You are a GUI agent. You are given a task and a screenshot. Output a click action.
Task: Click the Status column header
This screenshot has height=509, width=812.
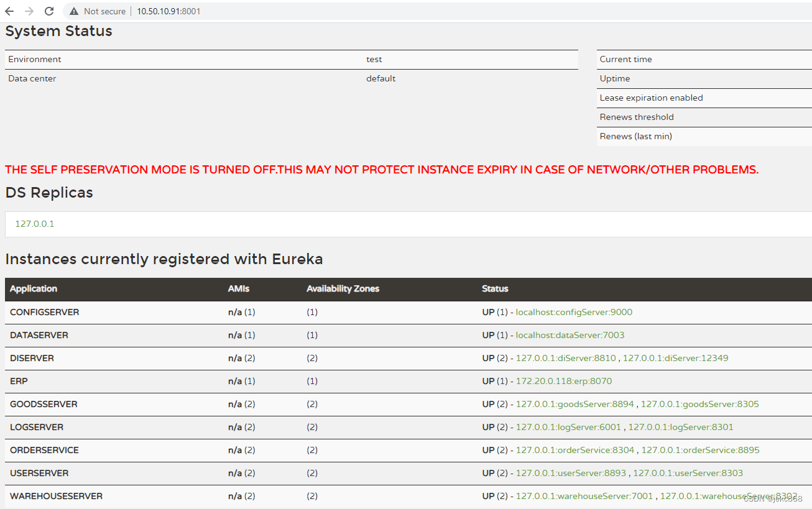495,288
